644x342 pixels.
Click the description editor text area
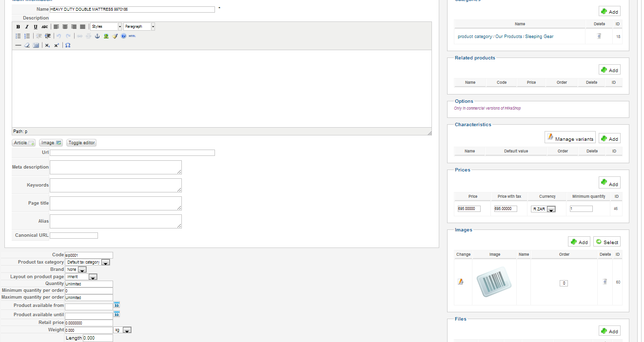pyautogui.click(x=222, y=89)
